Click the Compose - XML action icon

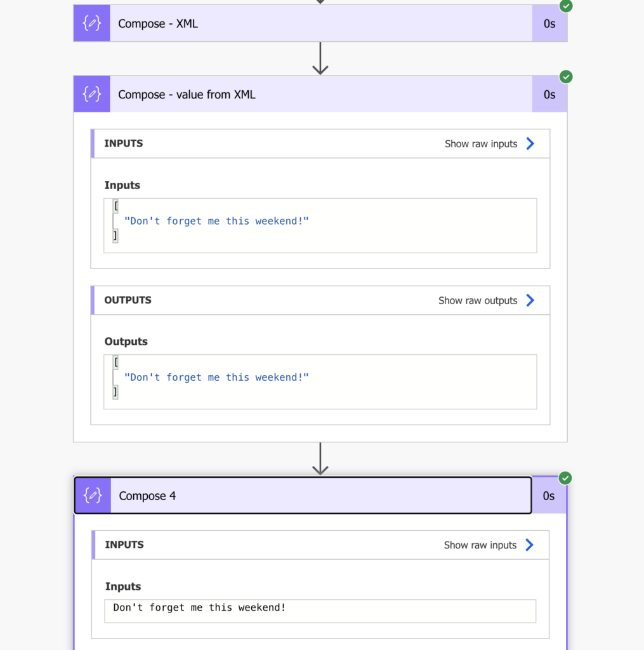click(x=92, y=23)
